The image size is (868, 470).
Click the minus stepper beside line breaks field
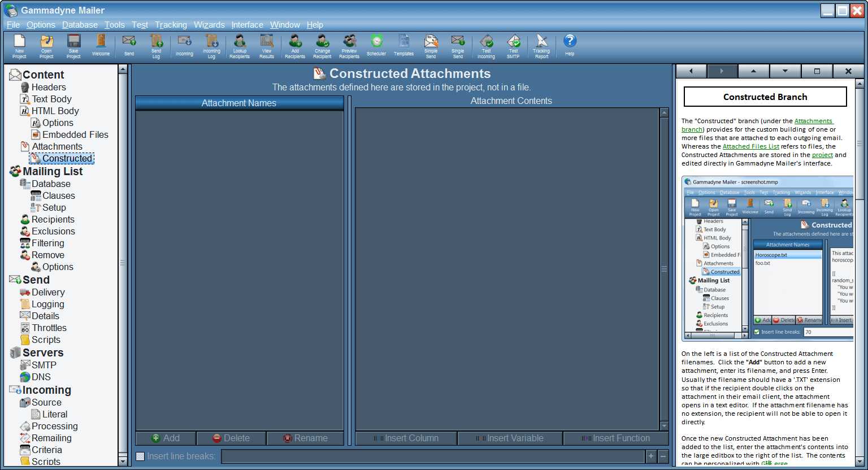[x=663, y=456]
